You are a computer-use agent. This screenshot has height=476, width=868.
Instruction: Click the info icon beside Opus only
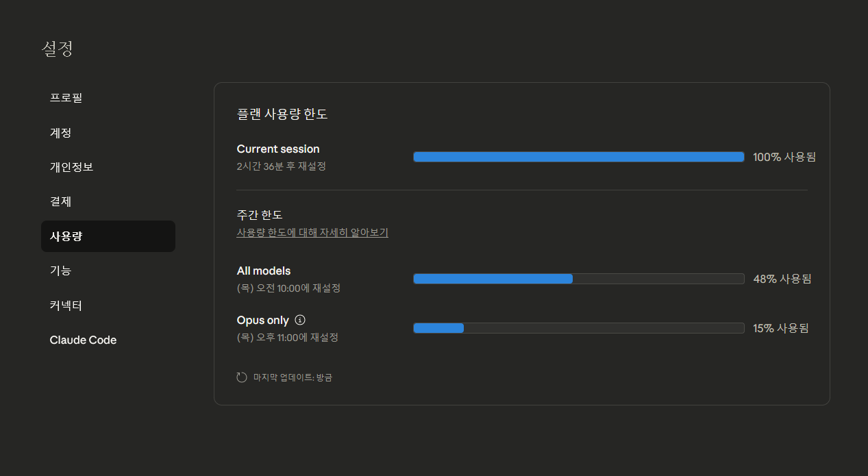tap(299, 320)
